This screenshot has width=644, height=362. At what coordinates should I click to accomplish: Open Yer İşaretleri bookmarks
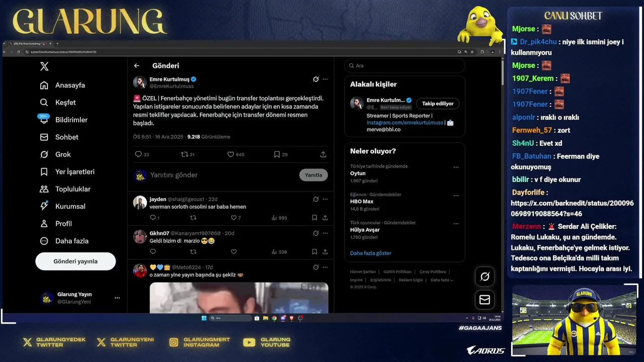(67, 171)
